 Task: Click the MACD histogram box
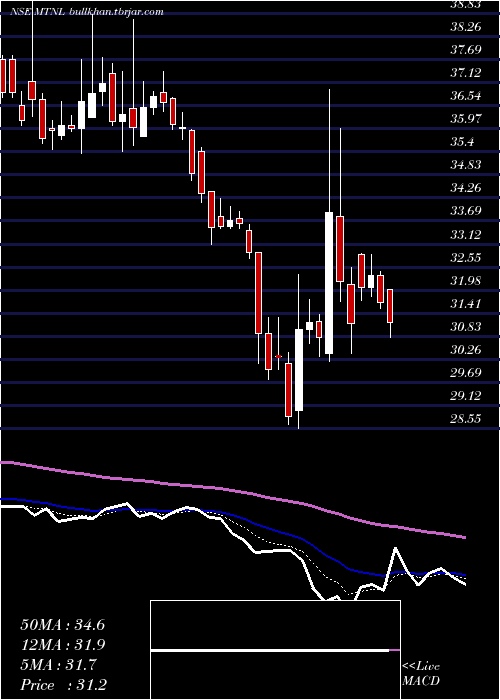pos(275,650)
